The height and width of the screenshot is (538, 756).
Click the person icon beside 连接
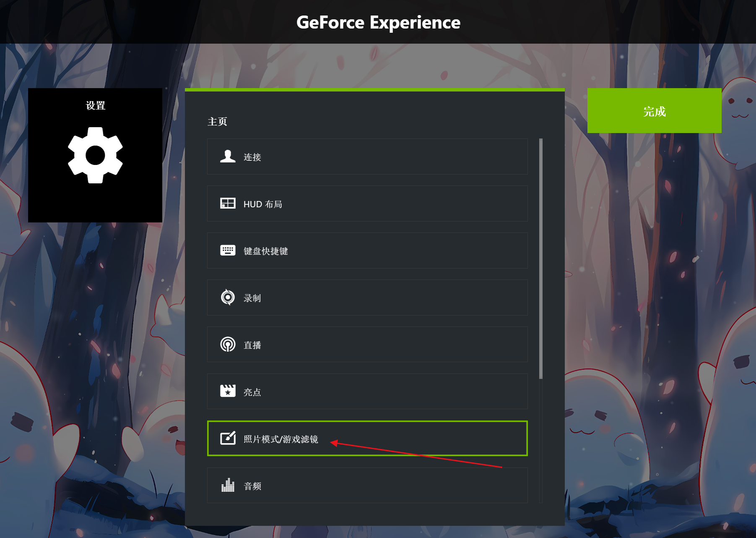point(228,157)
